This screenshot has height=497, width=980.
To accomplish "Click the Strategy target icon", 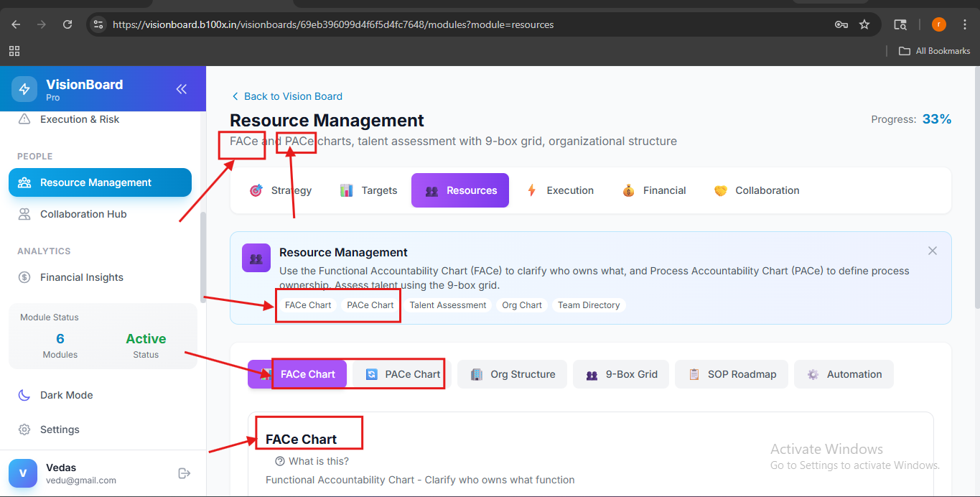I will point(256,190).
